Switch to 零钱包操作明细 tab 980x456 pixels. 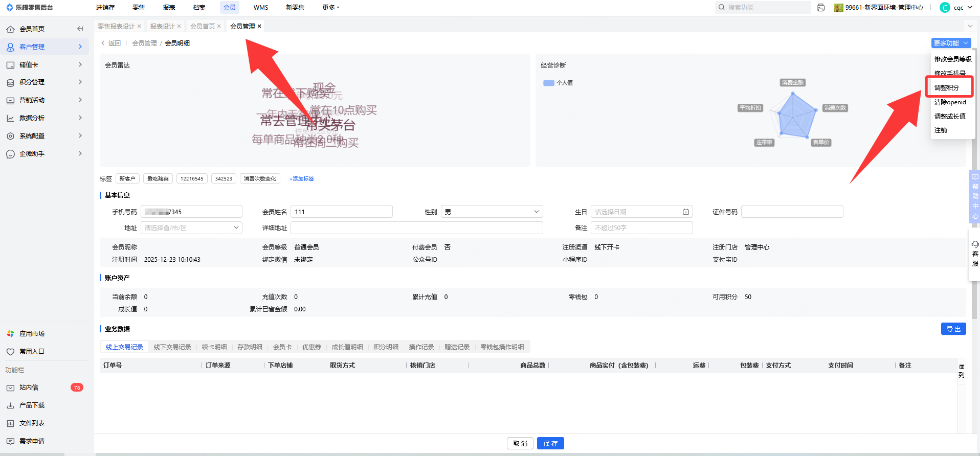[502, 347]
